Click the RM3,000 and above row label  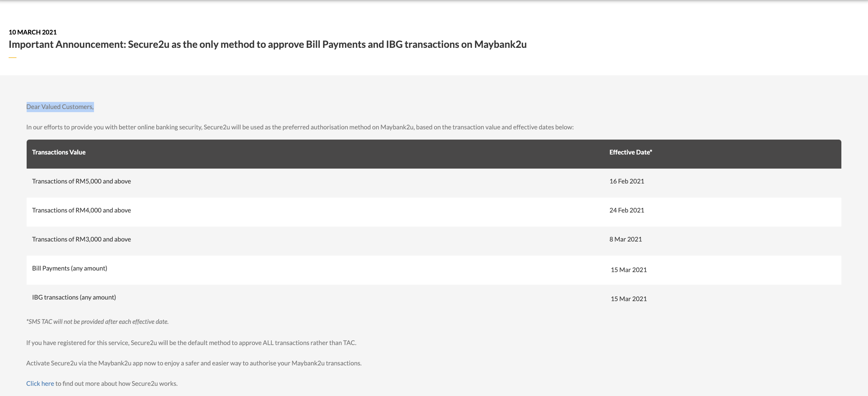[x=81, y=239]
